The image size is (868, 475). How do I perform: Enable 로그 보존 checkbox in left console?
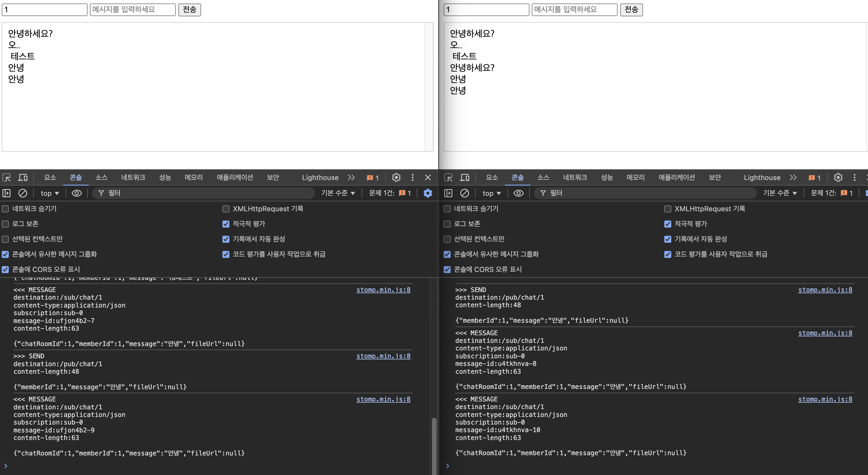click(x=5, y=224)
